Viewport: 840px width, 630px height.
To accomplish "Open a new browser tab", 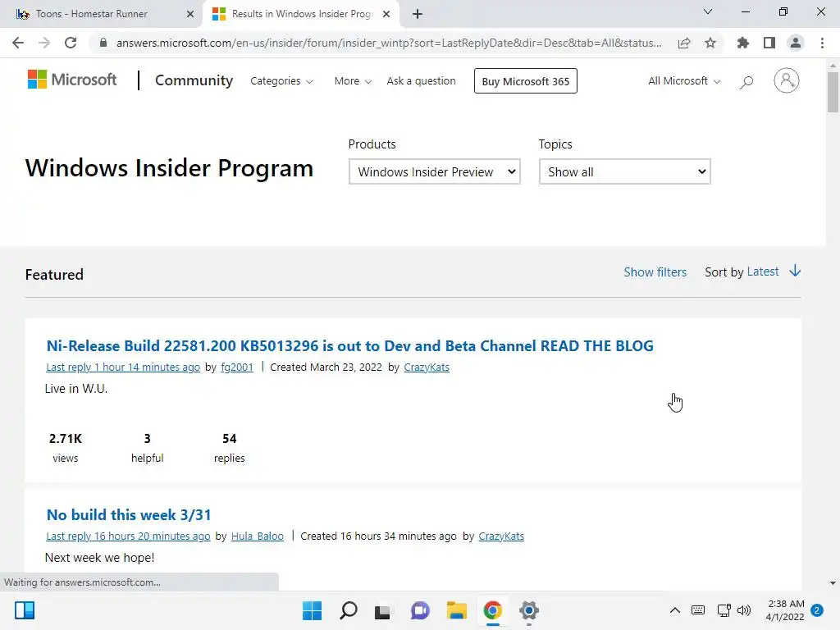I will (x=418, y=14).
